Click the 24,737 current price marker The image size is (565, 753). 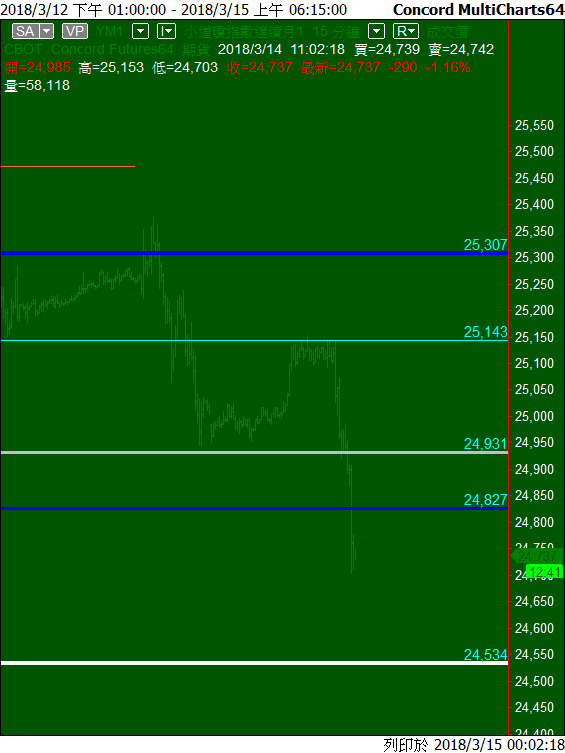(x=537, y=556)
